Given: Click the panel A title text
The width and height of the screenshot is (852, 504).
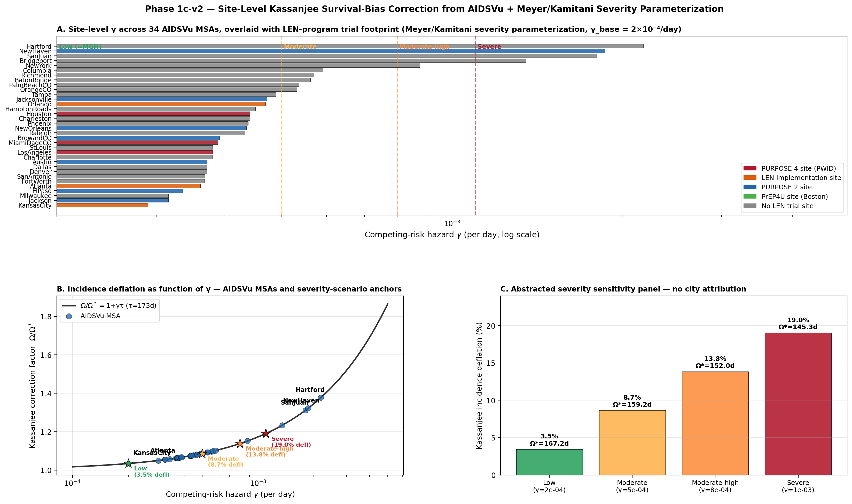Looking at the screenshot, I should pyautogui.click(x=369, y=29).
